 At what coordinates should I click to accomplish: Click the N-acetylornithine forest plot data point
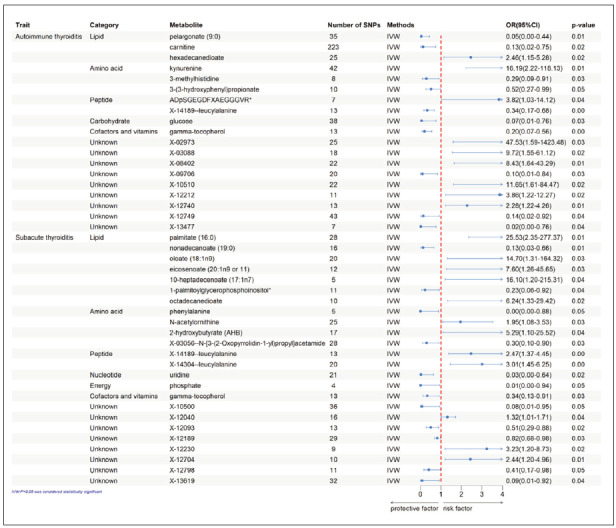pyautogui.click(x=460, y=323)
